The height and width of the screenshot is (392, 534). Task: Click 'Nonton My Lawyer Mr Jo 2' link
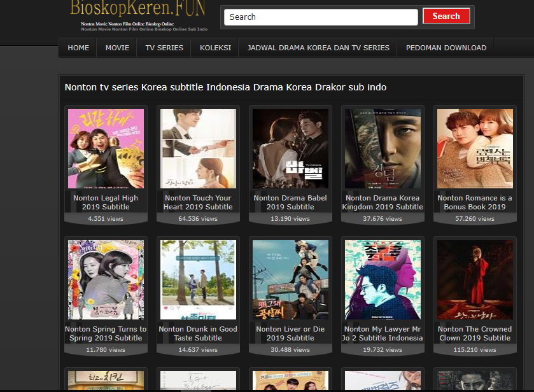click(x=383, y=333)
